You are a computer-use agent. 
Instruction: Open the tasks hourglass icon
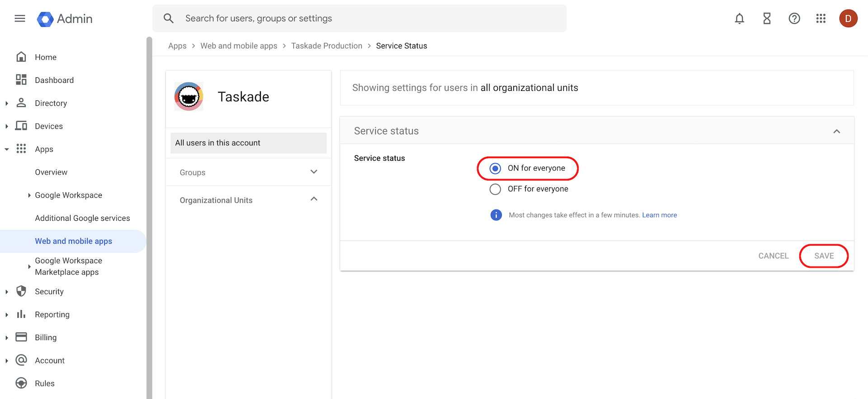[767, 19]
